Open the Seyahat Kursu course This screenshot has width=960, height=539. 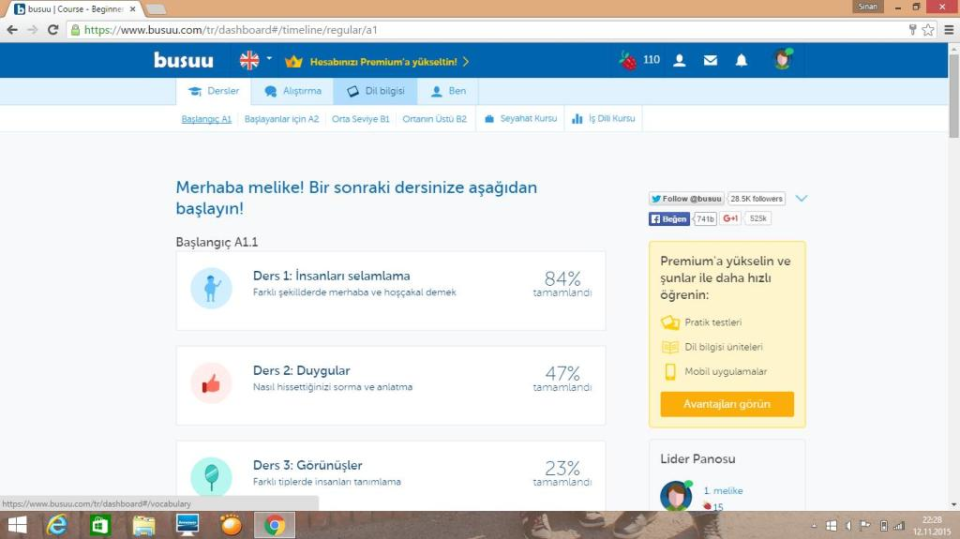[x=520, y=119]
